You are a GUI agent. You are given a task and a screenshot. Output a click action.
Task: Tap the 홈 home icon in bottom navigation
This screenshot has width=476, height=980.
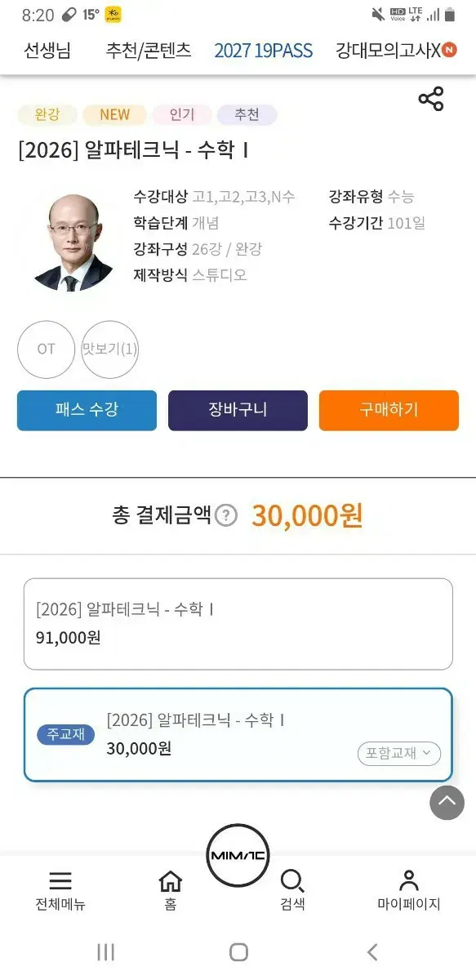coord(170,881)
